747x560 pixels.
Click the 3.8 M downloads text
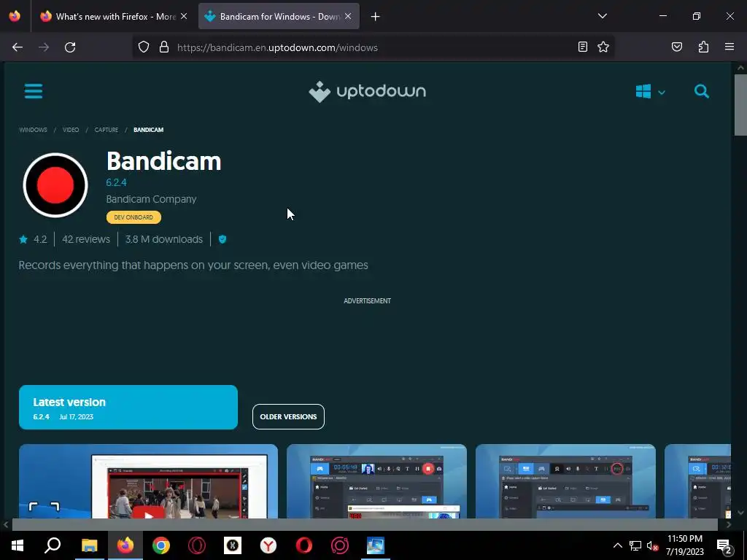[164, 239]
